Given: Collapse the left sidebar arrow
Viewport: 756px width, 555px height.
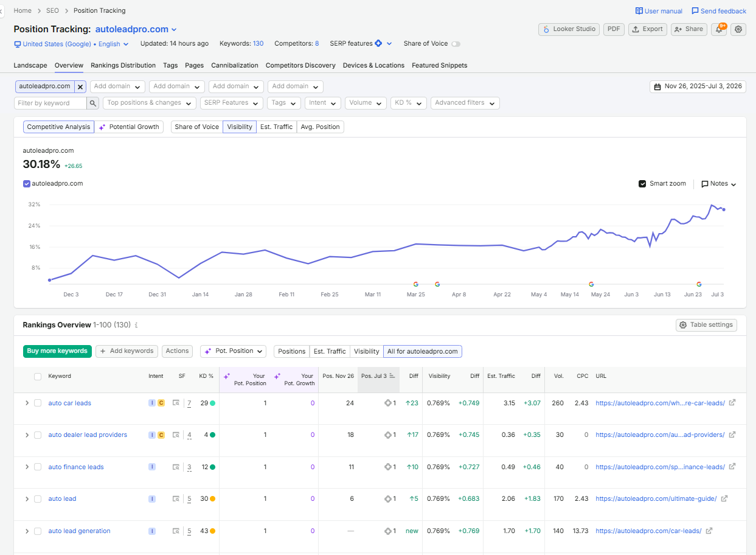Looking at the screenshot, I should (2, 11).
